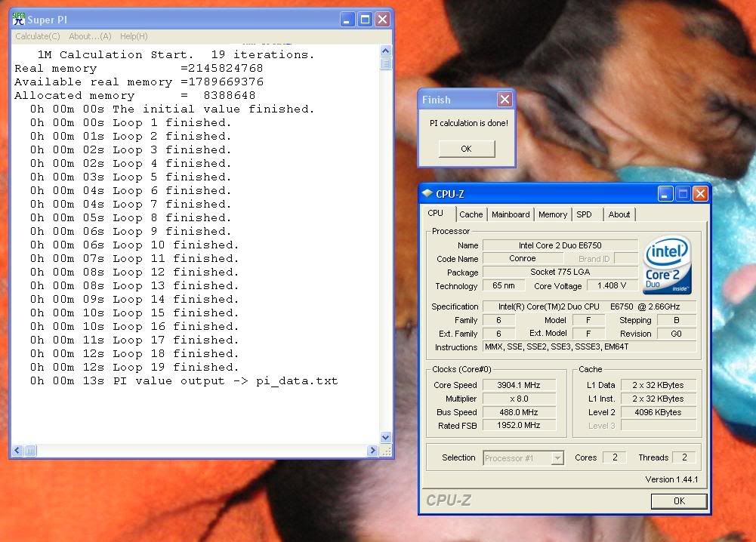Click the Rated FSB value '1952.0 MHz'

519,426
